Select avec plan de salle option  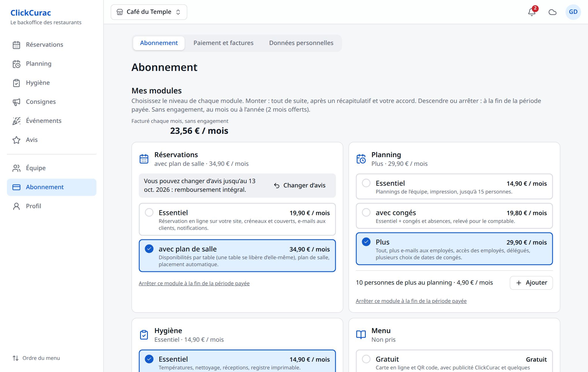click(237, 256)
